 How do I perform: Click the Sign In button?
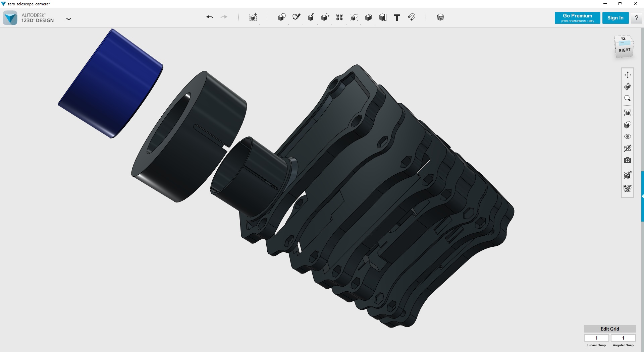coord(615,18)
